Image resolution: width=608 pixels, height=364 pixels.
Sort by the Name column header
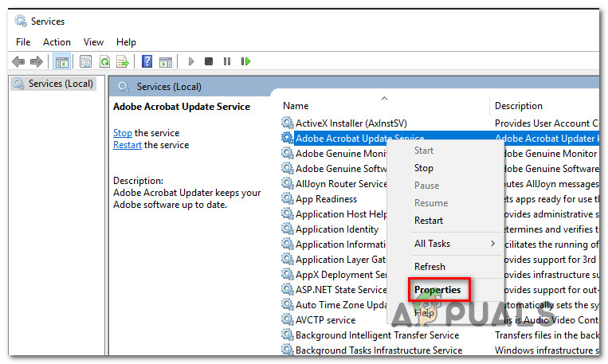pos(296,106)
